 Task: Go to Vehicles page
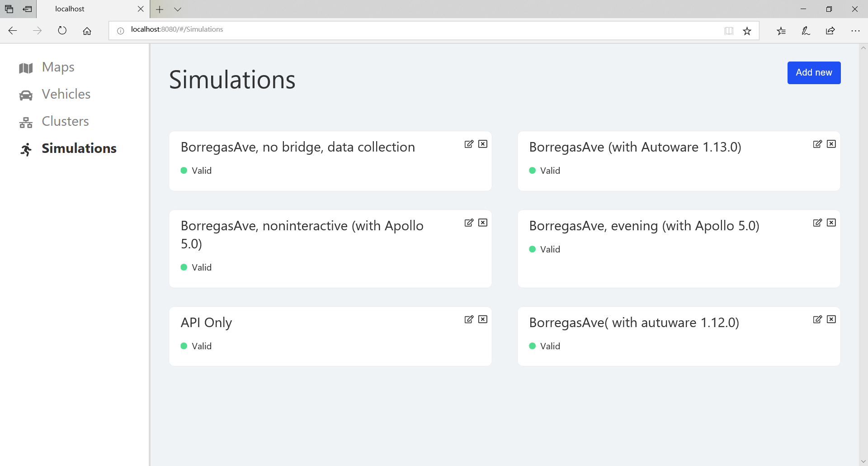[66, 95]
